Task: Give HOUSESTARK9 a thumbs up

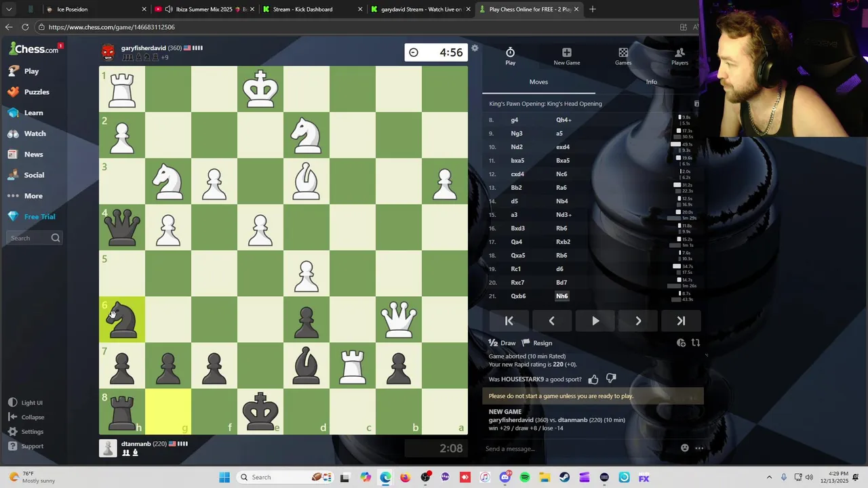Action: click(x=593, y=380)
